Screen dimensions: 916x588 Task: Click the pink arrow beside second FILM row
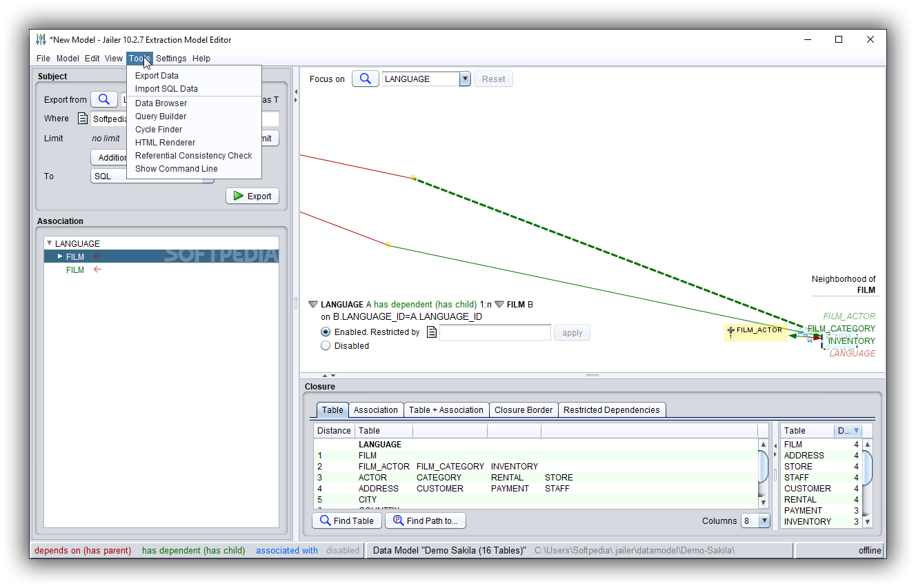pos(97,270)
